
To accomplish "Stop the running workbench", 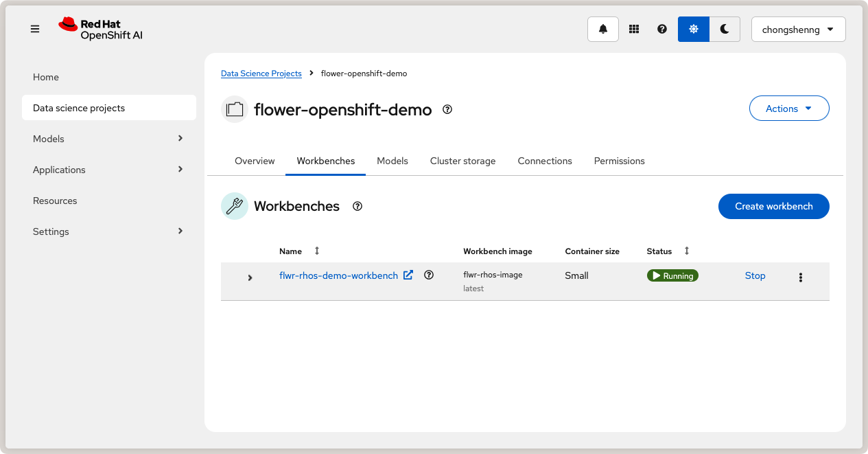I will coord(755,275).
